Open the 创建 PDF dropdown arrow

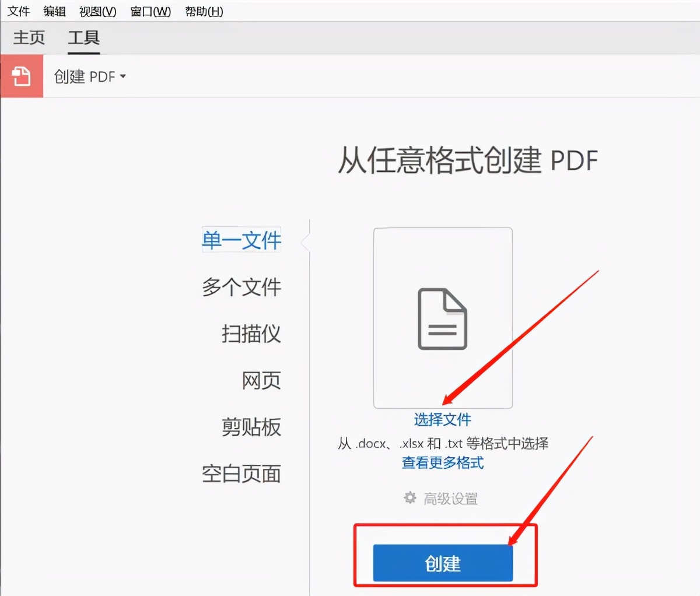click(123, 76)
